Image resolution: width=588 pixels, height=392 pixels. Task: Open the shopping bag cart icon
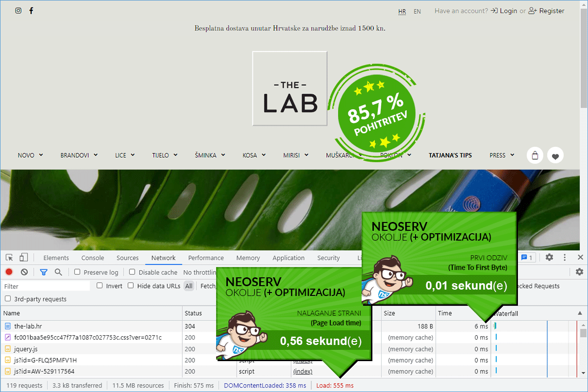[535, 155]
